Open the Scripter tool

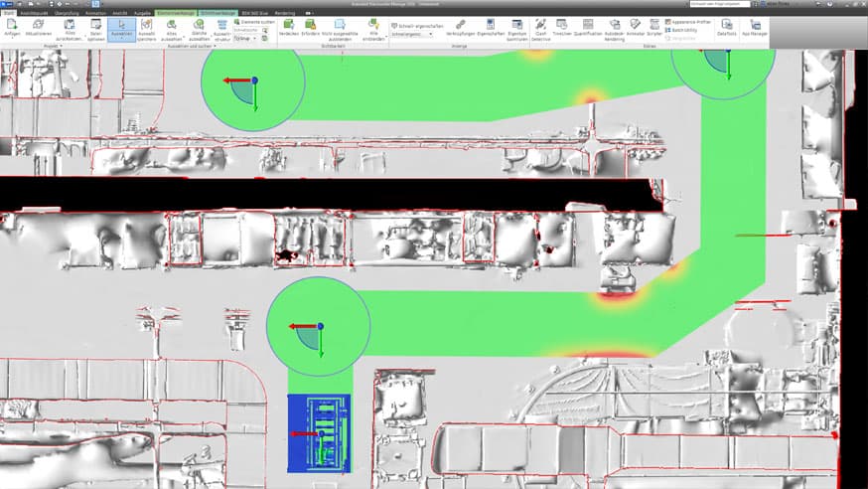(x=654, y=28)
